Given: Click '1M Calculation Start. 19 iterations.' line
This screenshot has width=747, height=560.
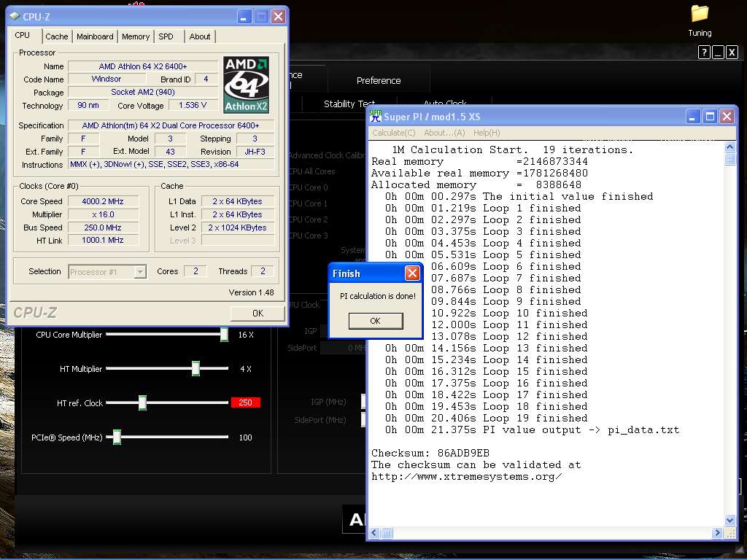Looking at the screenshot, I should tap(513, 150).
